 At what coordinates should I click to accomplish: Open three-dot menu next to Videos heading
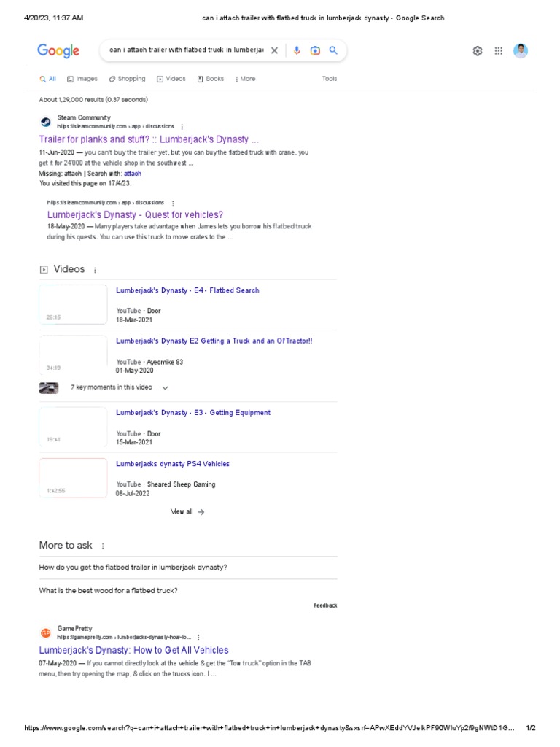pos(96,270)
